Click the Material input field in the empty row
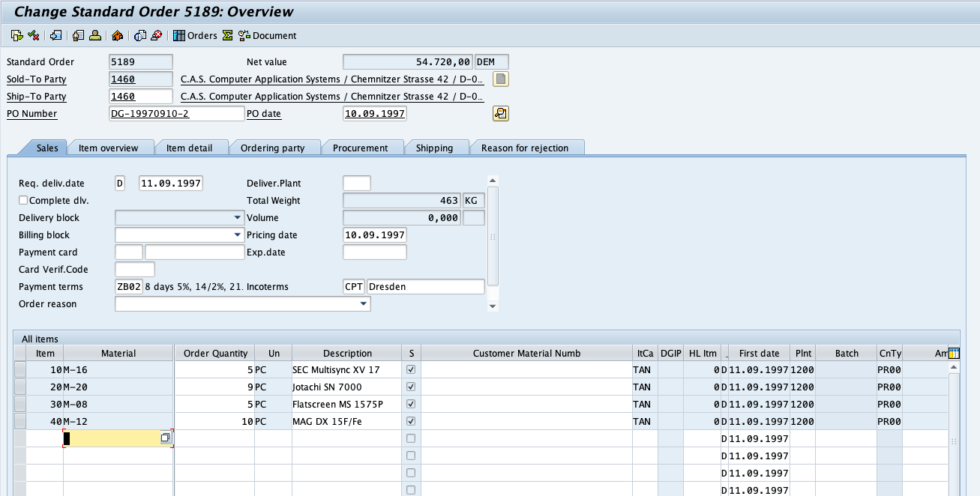Viewport: 980px width, 496px height. [x=112, y=438]
